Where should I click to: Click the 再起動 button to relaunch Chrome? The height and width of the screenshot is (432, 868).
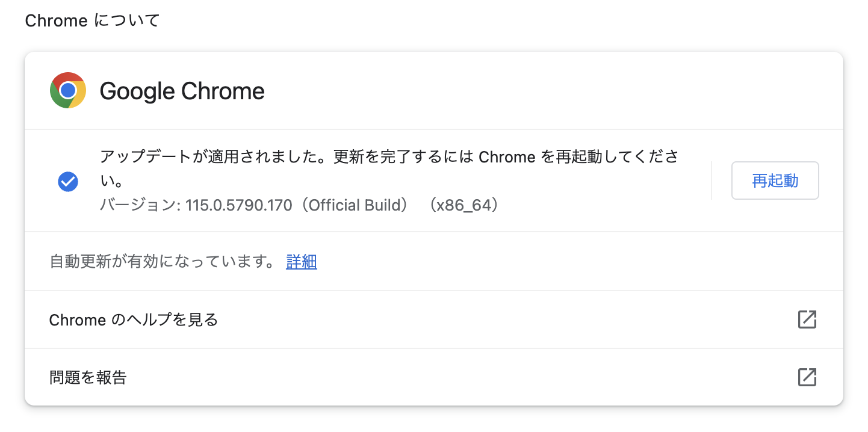[775, 180]
